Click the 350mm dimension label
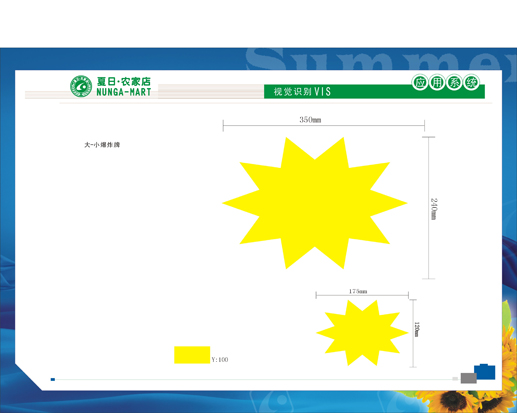The width and height of the screenshot is (517, 413). tap(310, 120)
